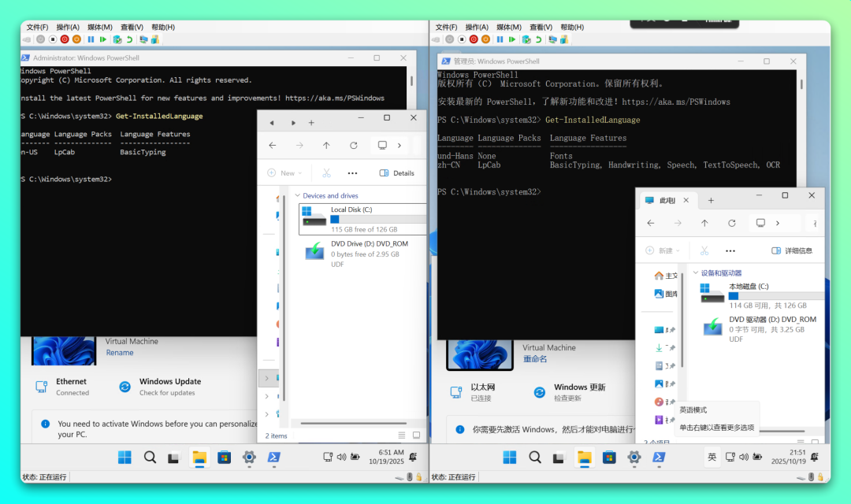Viewport: 851px width, 504px height.
Task: Click the 重命名 link in right VM
Action: point(534,359)
